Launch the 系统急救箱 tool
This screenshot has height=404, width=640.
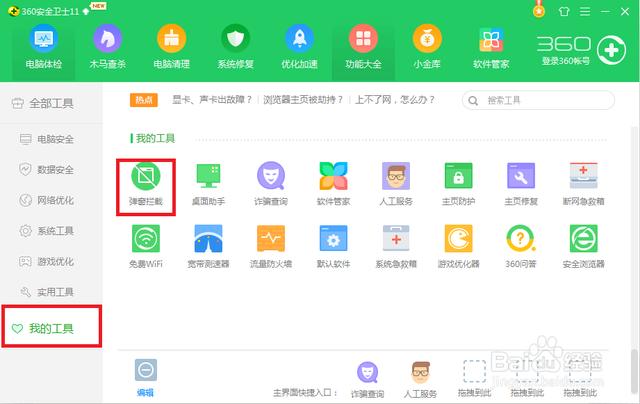coord(396,246)
